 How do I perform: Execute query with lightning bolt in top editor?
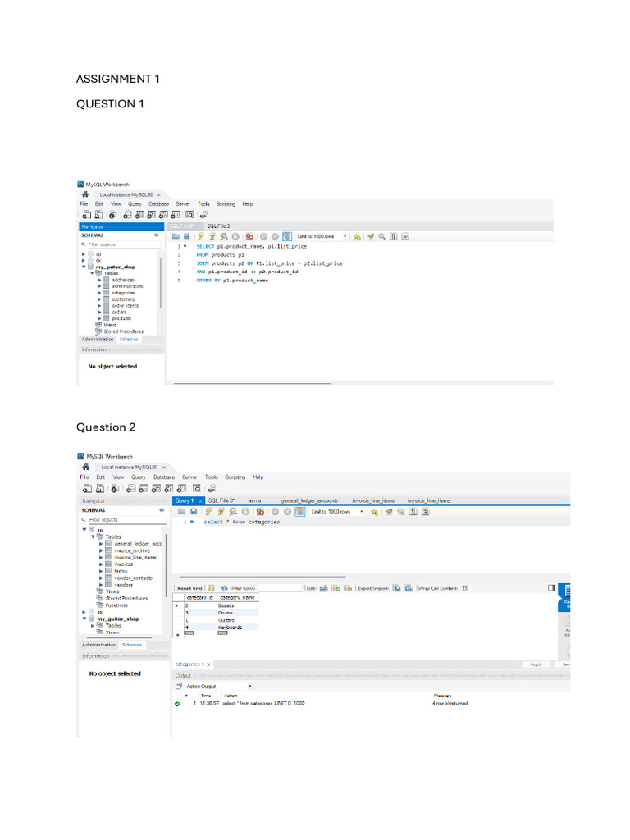click(x=201, y=236)
